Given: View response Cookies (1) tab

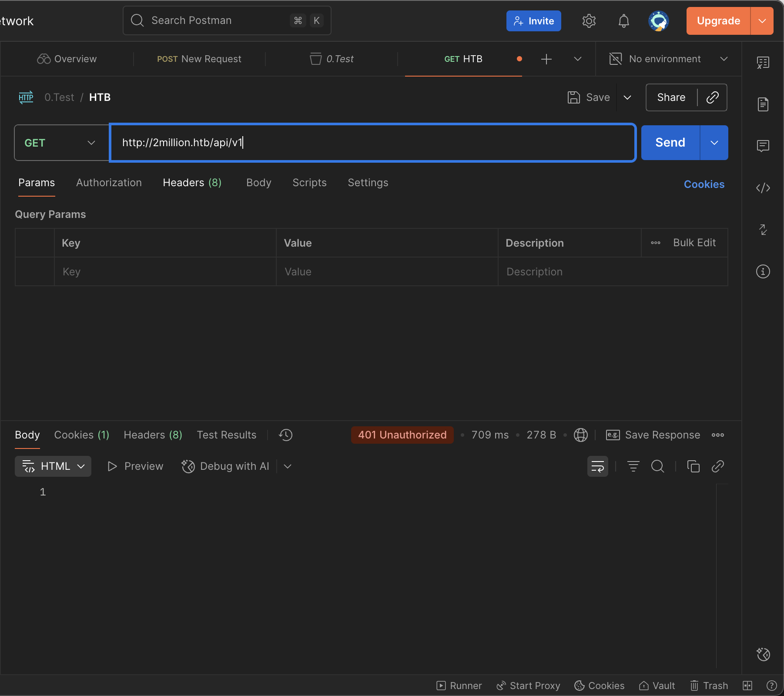Looking at the screenshot, I should [82, 435].
